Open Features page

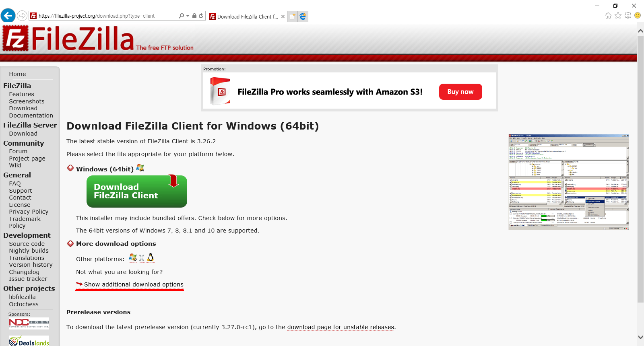(x=21, y=94)
